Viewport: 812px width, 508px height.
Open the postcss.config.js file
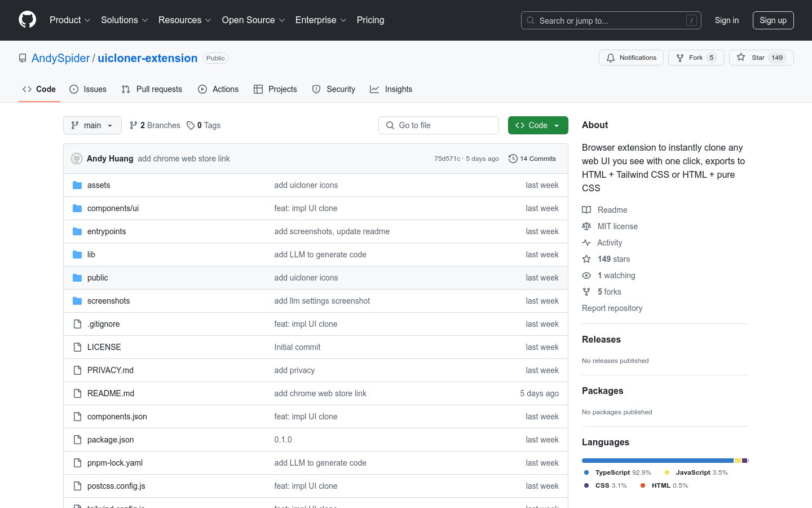click(116, 486)
